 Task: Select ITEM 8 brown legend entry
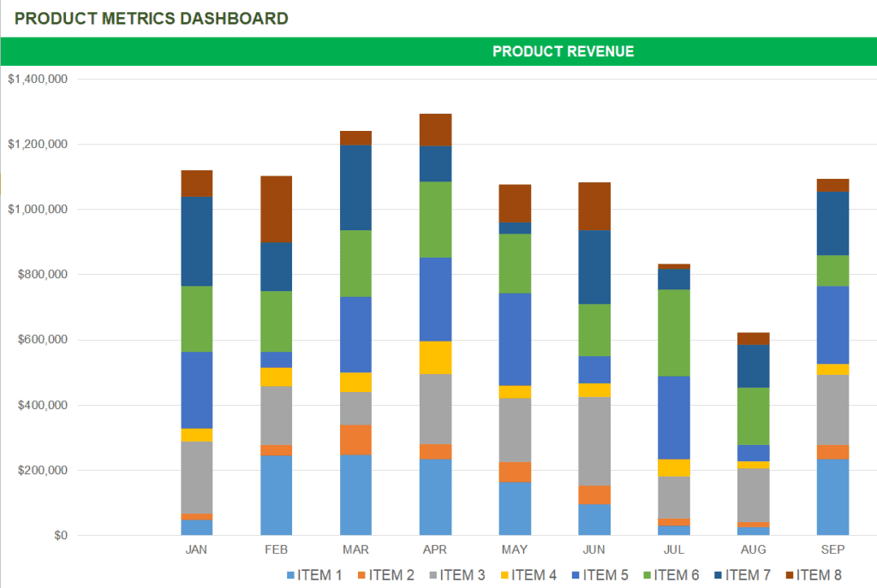814,575
